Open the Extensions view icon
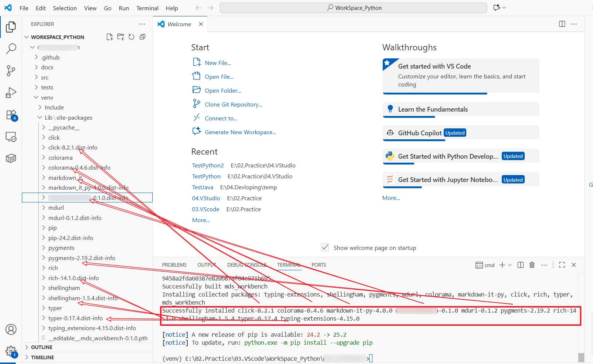Viewport: 593px width, 364px height. 11,115
